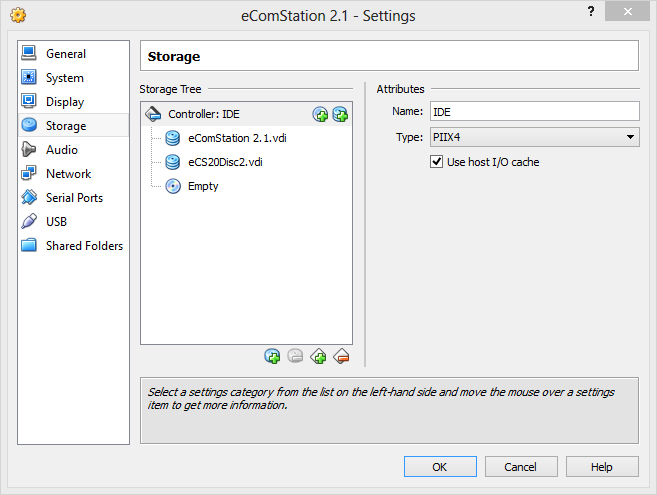The width and height of the screenshot is (657, 495).
Task: Select the Empty optical drive icon
Action: coord(173,186)
